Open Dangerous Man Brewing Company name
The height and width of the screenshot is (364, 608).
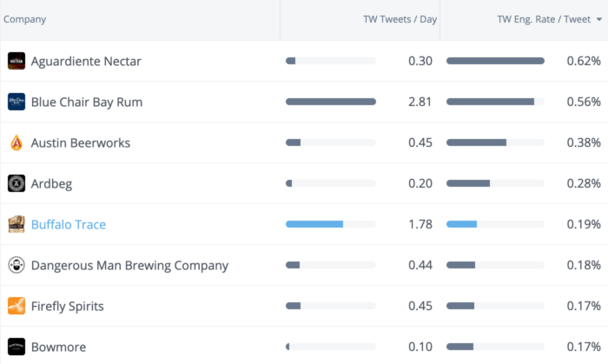tap(129, 265)
